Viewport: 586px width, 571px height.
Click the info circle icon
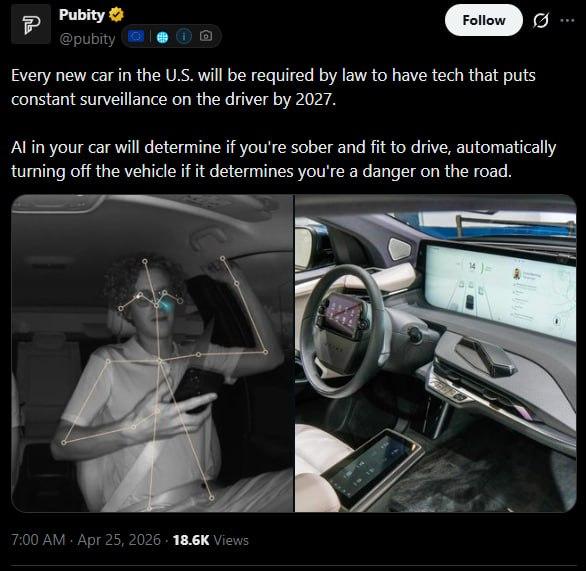[184, 36]
